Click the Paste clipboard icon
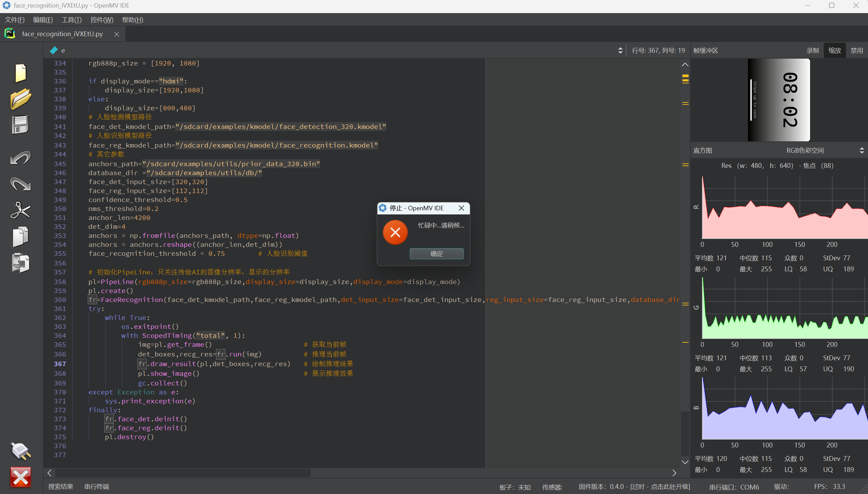 pyautogui.click(x=21, y=263)
